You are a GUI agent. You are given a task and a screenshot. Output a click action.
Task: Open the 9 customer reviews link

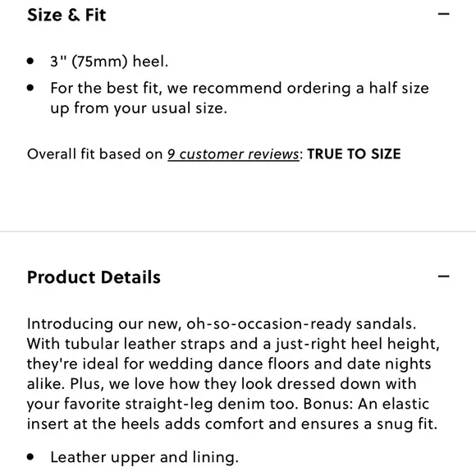click(x=233, y=154)
